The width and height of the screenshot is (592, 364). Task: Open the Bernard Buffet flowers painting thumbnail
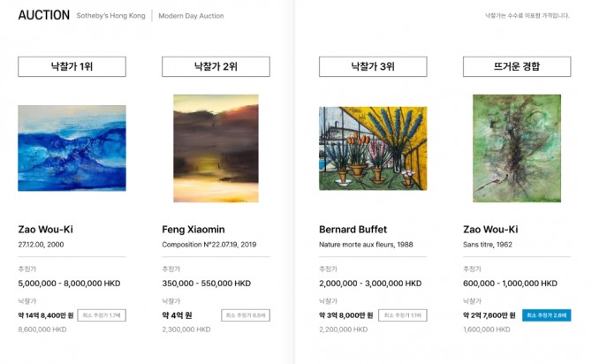(373, 148)
